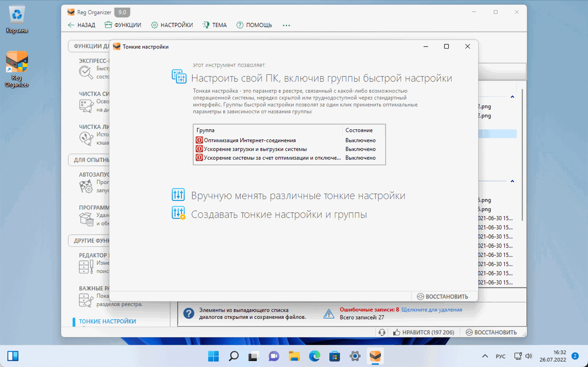Viewport: 588px width, 367px height.
Task: Click the ЭКСПРЕСС check icon in the sidebar
Action: (x=86, y=72)
